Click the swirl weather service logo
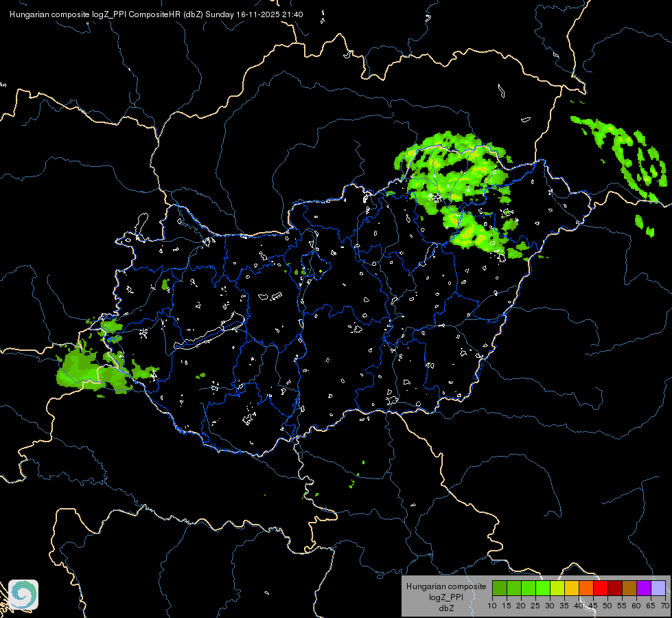Image resolution: width=672 pixels, height=618 pixels. [x=23, y=595]
